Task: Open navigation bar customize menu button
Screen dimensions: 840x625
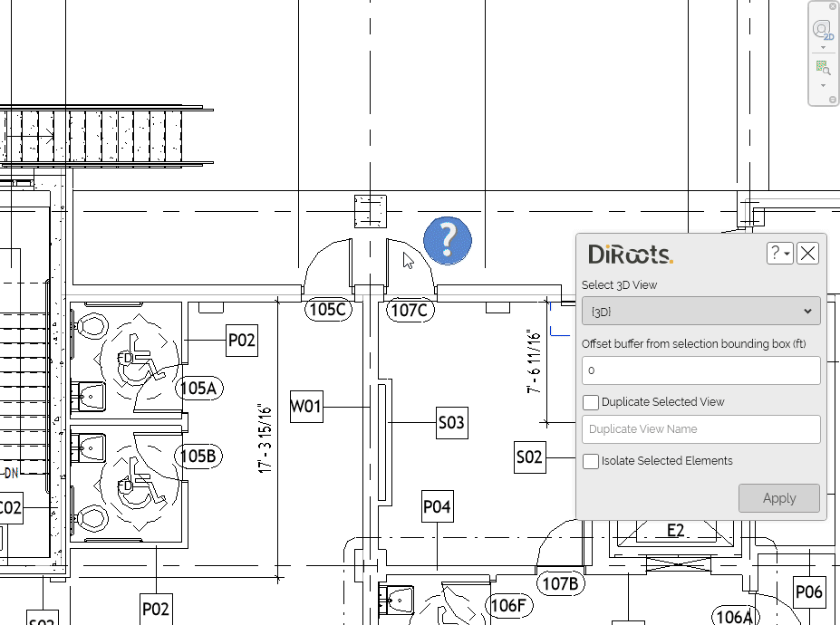Action: [x=833, y=100]
